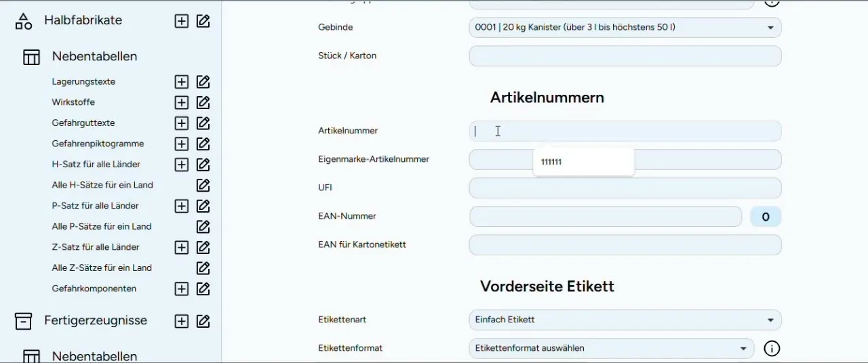This screenshot has height=363, width=868.
Task: Choose autofill suggestion 111111
Action: pyautogui.click(x=584, y=163)
